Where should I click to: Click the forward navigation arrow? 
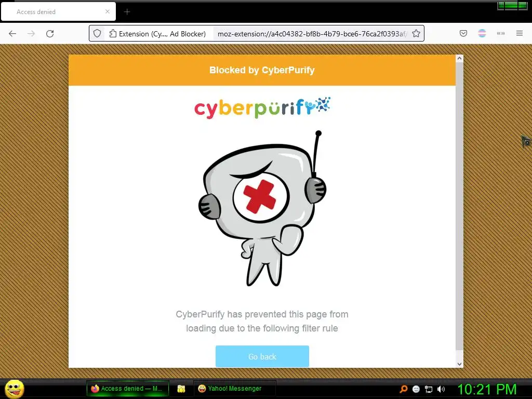pyautogui.click(x=31, y=34)
